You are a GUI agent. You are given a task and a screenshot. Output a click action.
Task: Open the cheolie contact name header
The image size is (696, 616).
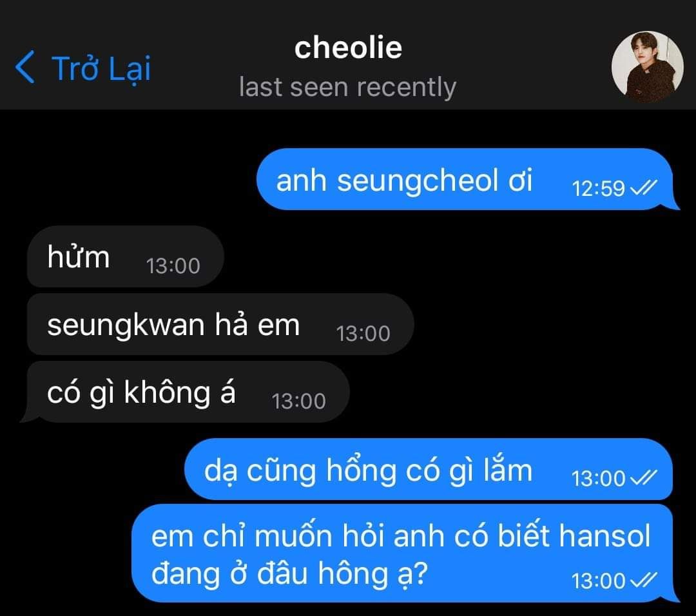coord(348,48)
